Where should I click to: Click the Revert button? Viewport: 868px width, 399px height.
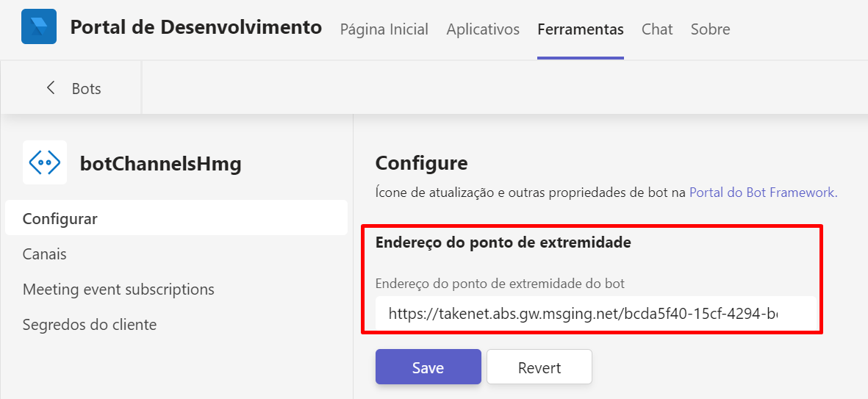click(x=539, y=367)
